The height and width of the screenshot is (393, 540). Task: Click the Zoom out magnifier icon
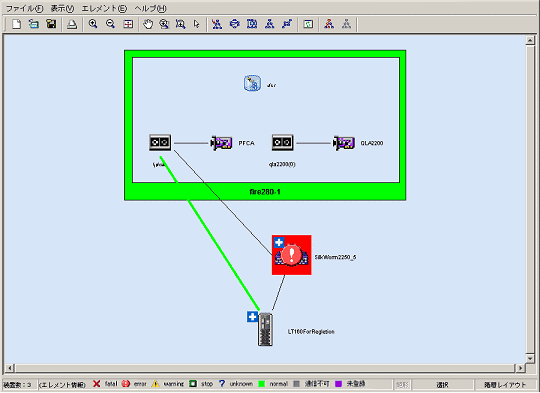point(110,24)
